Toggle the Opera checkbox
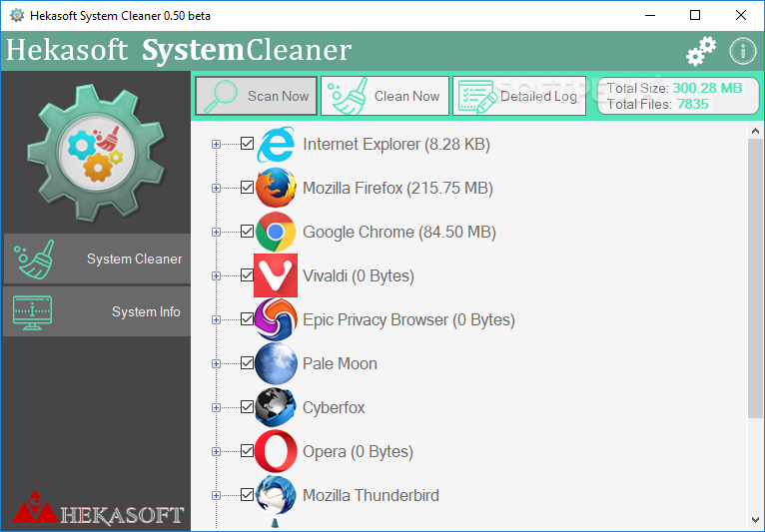Viewport: 765px width, 532px height. pyautogui.click(x=248, y=450)
